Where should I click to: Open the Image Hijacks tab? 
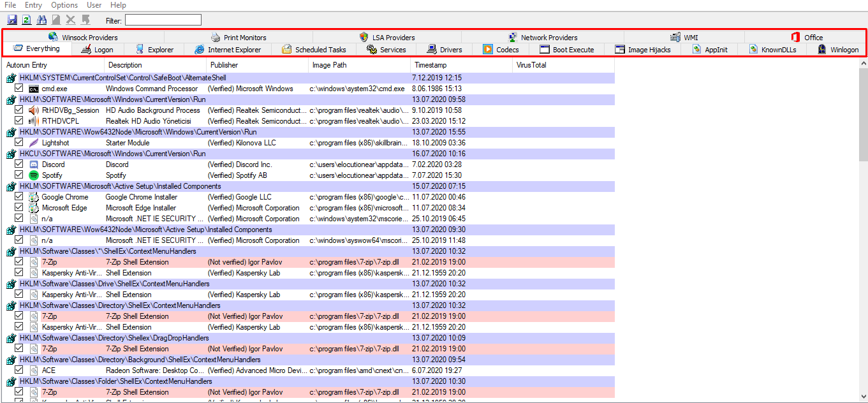pyautogui.click(x=643, y=50)
